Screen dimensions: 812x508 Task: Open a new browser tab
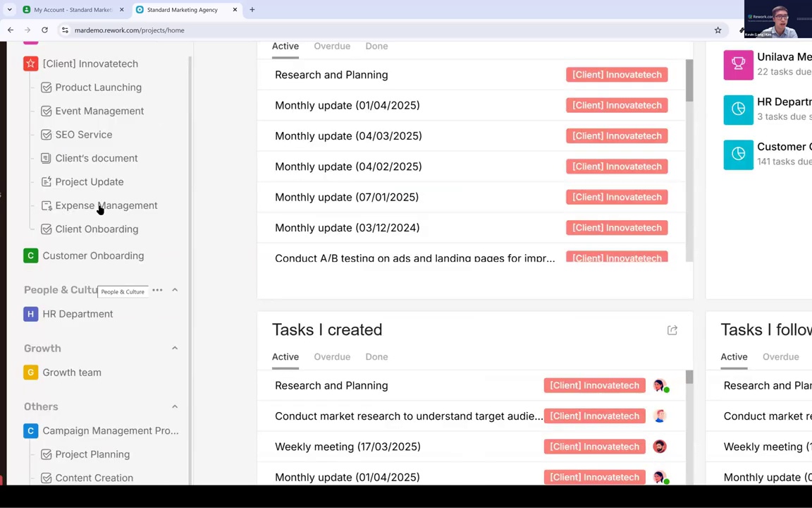pyautogui.click(x=252, y=9)
